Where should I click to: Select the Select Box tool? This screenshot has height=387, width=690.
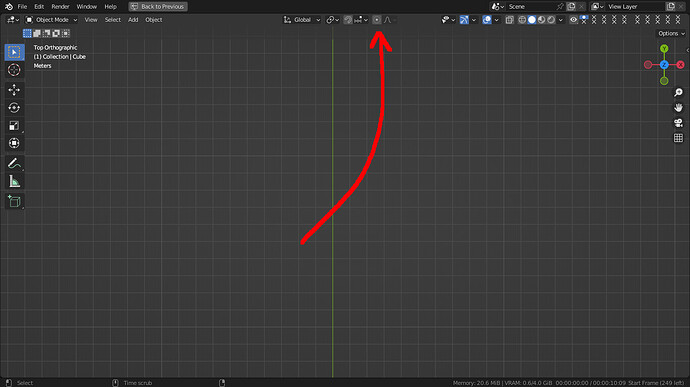click(x=14, y=52)
